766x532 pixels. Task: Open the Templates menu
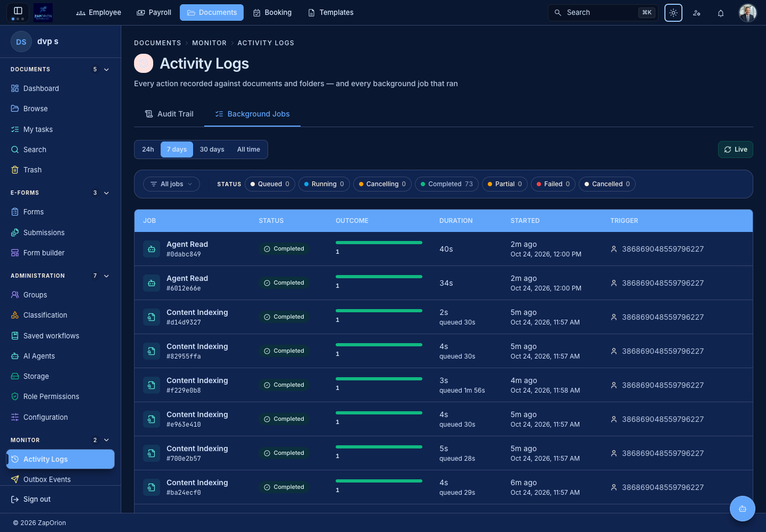coord(331,13)
